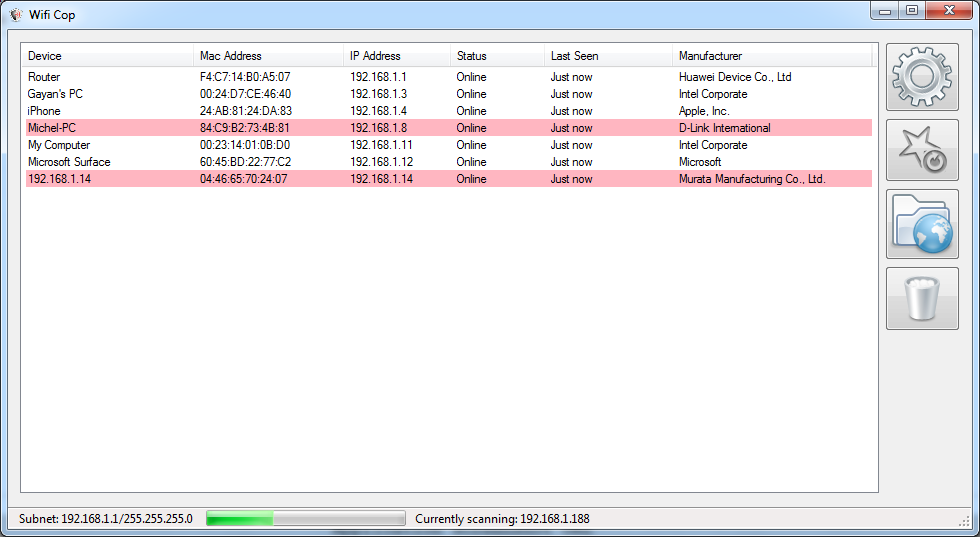The height and width of the screenshot is (537, 980).
Task: Sort by the IP Address column header
Action: pyautogui.click(x=398, y=56)
